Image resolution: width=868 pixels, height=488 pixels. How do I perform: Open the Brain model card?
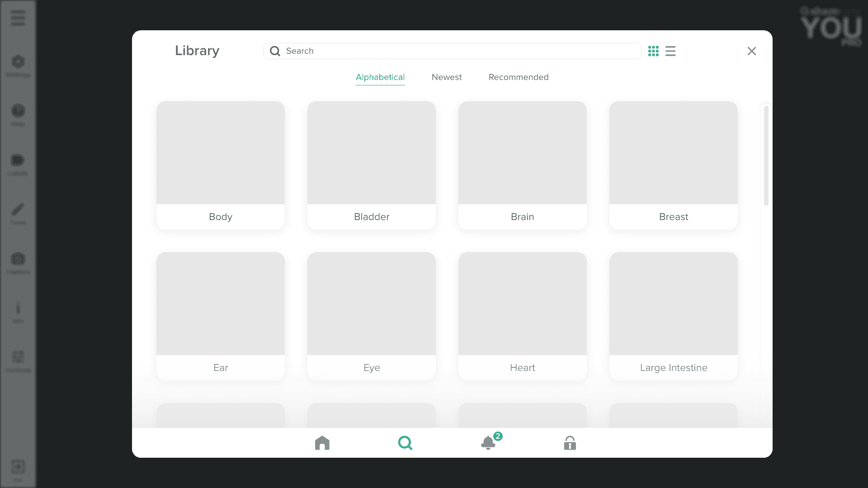click(523, 165)
